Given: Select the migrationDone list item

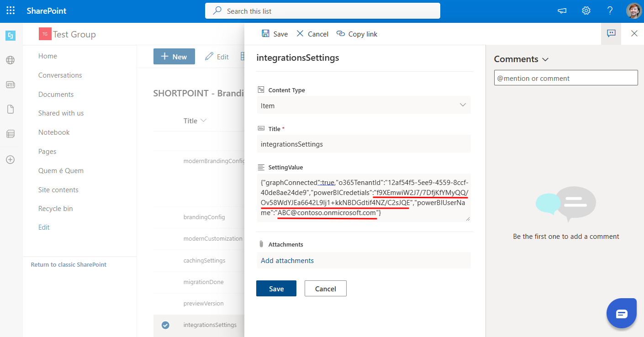Looking at the screenshot, I should [x=203, y=282].
